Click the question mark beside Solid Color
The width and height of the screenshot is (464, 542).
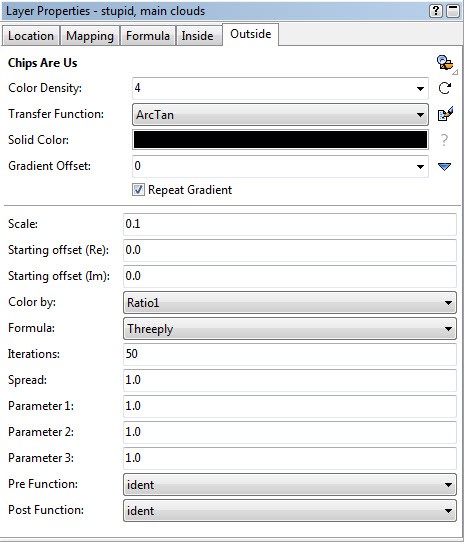[444, 140]
